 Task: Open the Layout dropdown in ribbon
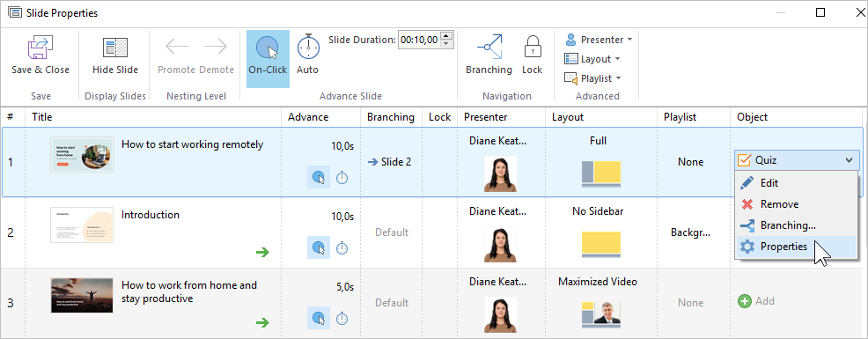[x=592, y=59]
